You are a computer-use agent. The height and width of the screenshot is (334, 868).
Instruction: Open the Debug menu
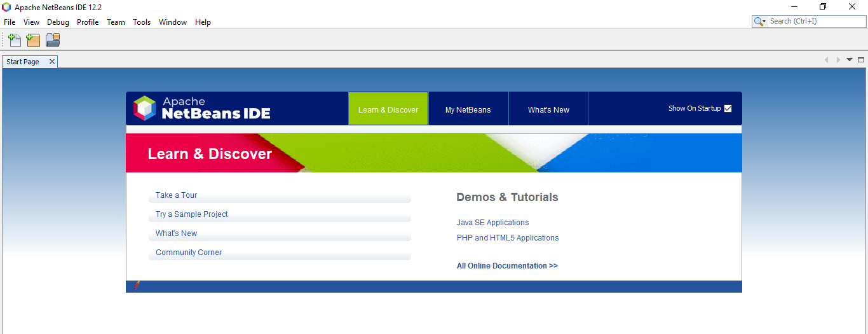pyautogui.click(x=58, y=22)
